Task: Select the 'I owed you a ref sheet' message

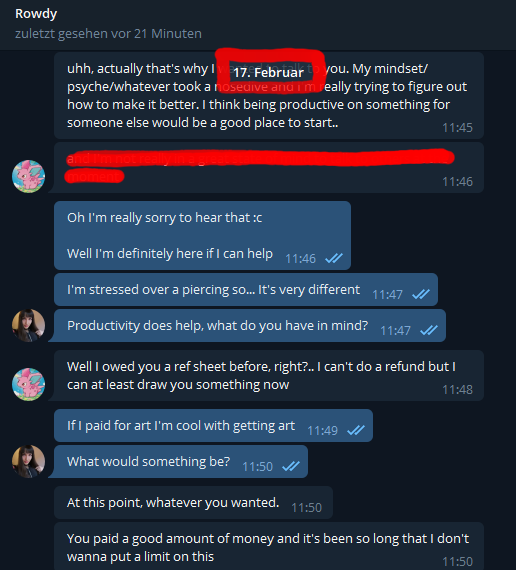Action: [269, 376]
